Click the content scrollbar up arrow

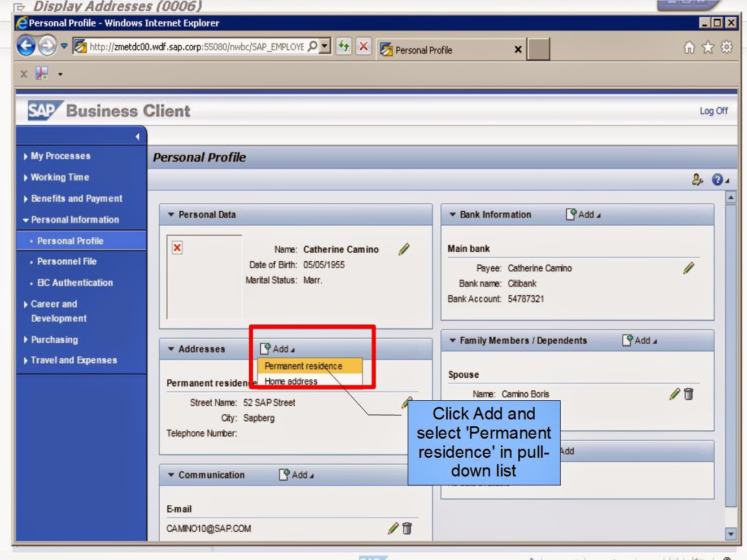pyautogui.click(x=731, y=197)
